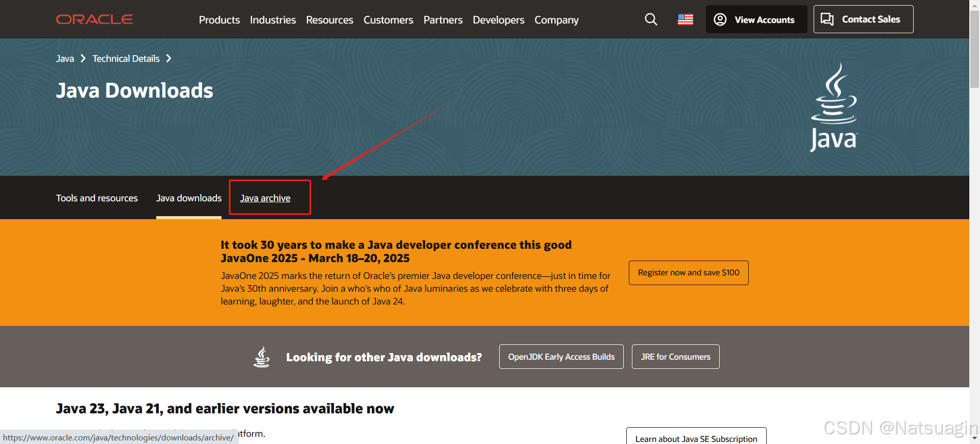Click the scrollbar down arrow
Viewport: 980px width, 444px height.
(975, 439)
